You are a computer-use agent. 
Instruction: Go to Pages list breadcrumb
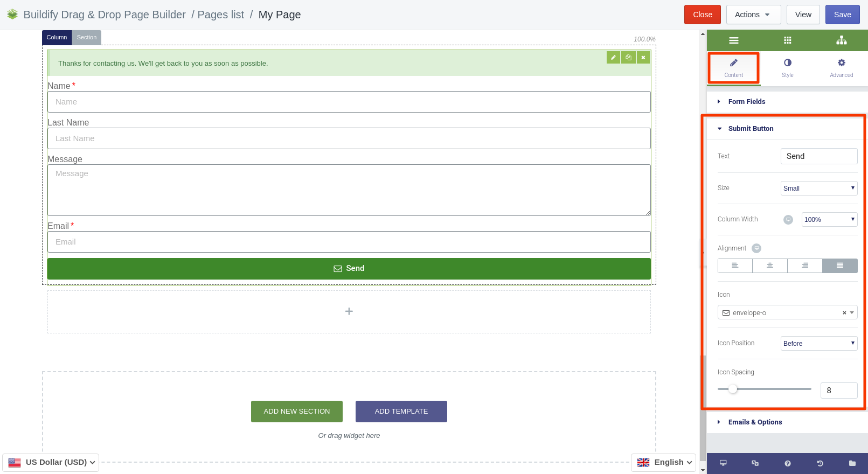point(220,15)
